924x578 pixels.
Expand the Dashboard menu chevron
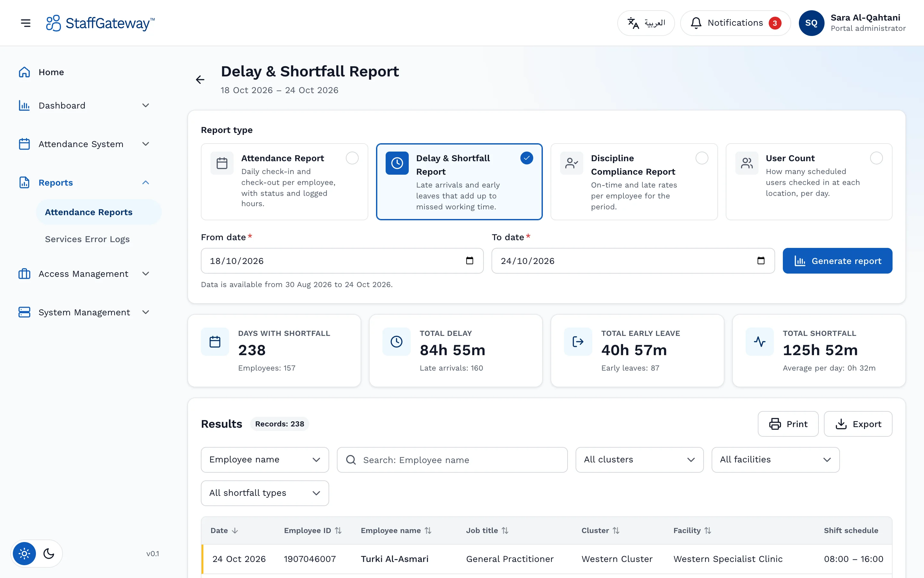click(145, 106)
